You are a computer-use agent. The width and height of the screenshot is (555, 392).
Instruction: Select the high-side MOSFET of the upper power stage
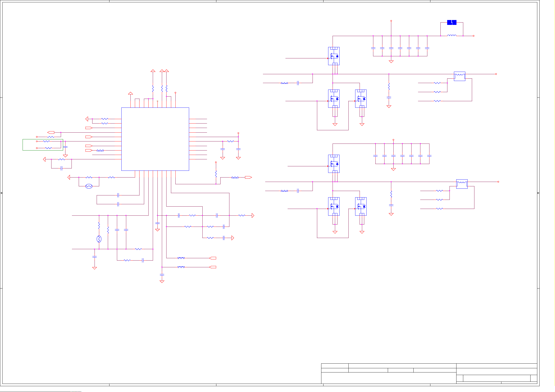point(334,56)
